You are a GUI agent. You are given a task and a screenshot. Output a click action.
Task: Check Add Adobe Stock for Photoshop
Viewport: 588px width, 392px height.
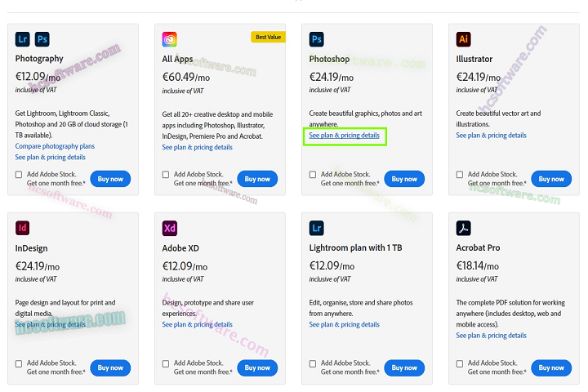point(313,175)
